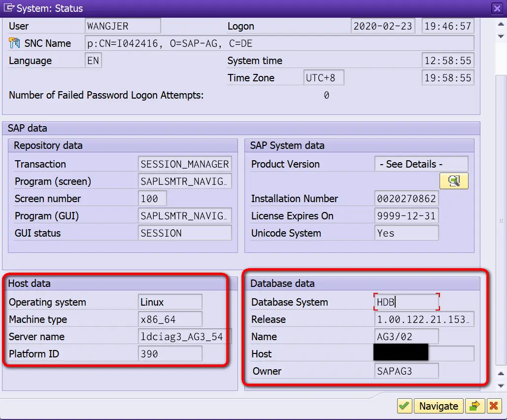Select the database Owner SAPAG3 field
This screenshot has height=420, width=507.
point(407,371)
